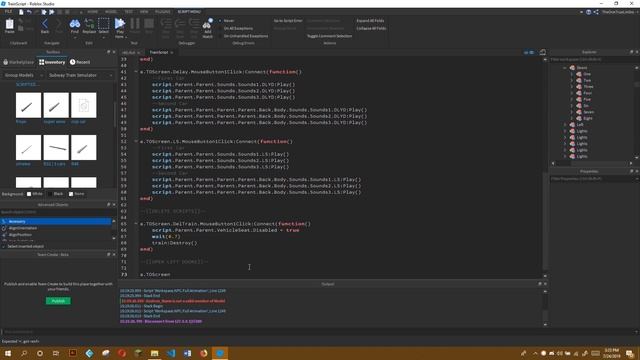Click the Filter Properties search field
The image size is (640, 360).
(593, 179)
